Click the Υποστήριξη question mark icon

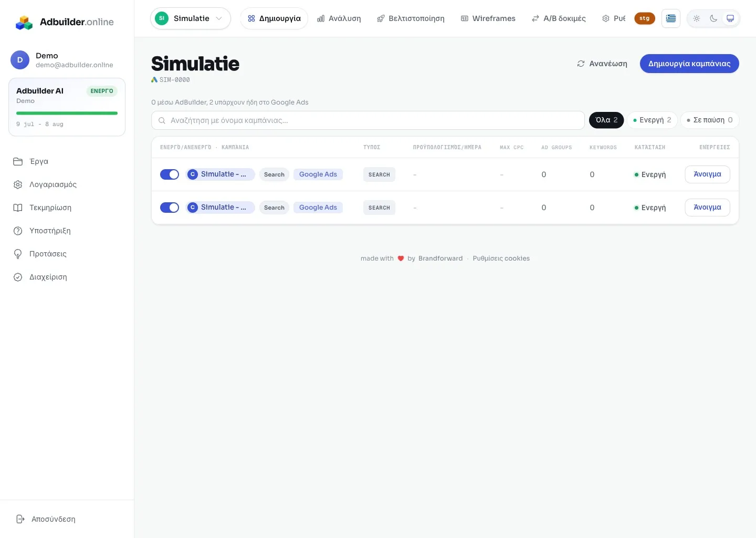[18, 231]
